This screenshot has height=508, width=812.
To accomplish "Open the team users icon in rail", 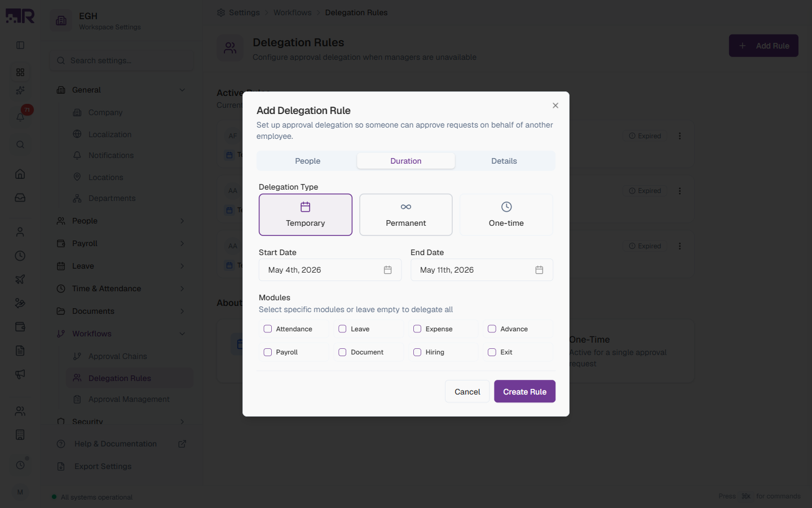I will pyautogui.click(x=20, y=411).
